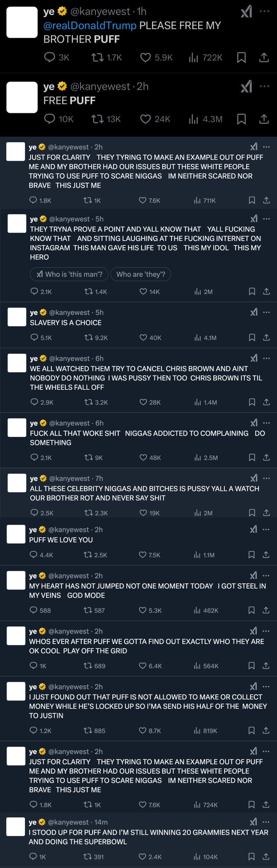The height and width of the screenshot is (868, 277).
Task: Bookmark the 'FREE PUFF' tweet
Action: tap(241, 119)
